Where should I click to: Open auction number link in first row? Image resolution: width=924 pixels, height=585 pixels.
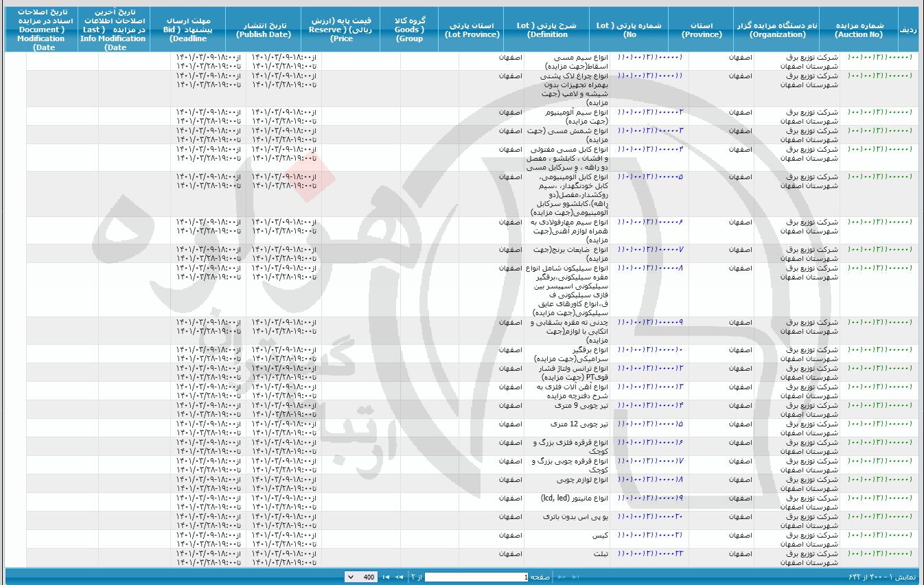tap(881, 57)
